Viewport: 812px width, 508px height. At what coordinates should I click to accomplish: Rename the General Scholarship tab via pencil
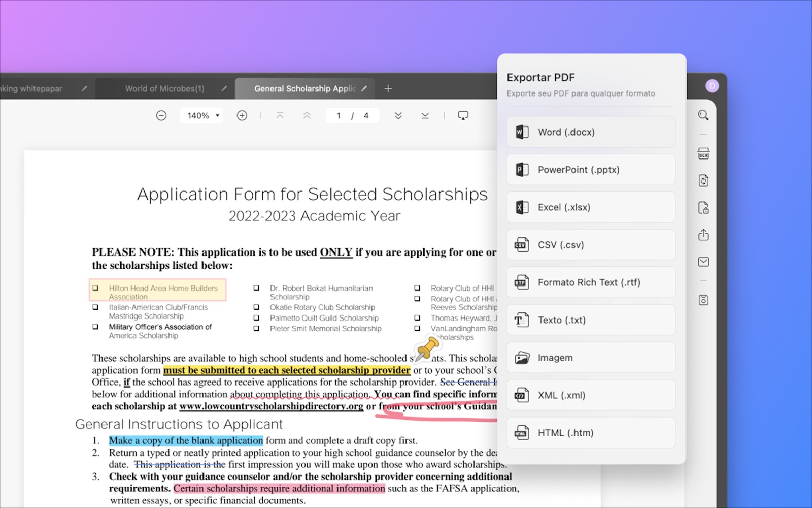(364, 88)
